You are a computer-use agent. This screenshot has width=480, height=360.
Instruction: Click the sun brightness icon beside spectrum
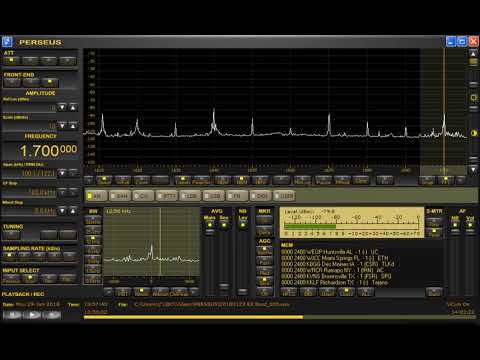point(474,98)
